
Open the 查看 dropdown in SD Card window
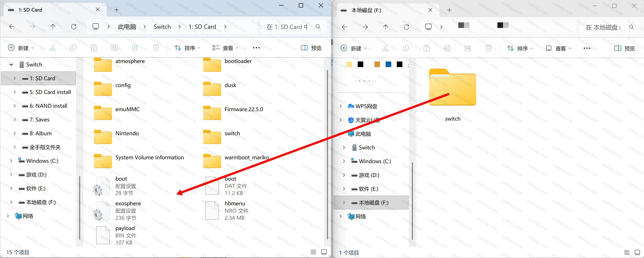[x=225, y=48]
